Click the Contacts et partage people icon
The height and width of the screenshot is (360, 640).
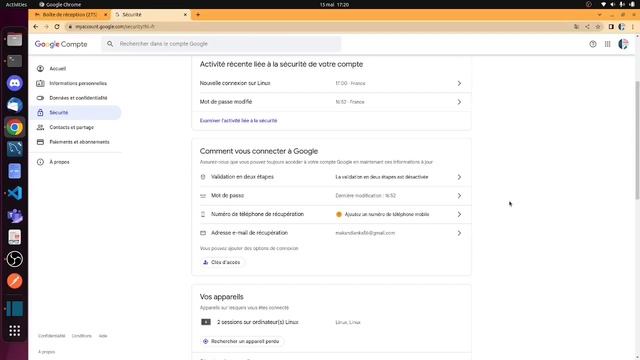[x=40, y=127]
